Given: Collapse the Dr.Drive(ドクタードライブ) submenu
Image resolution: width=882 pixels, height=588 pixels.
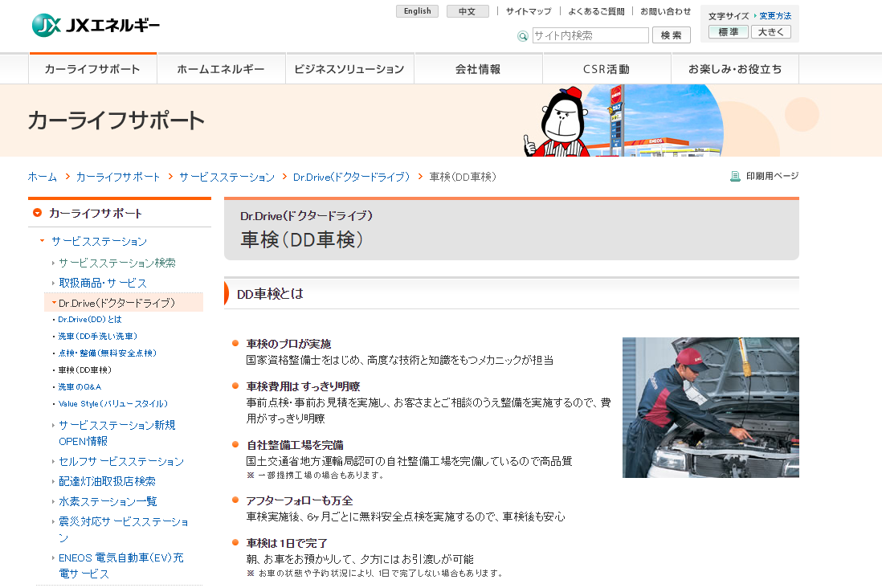Looking at the screenshot, I should coord(54,303).
